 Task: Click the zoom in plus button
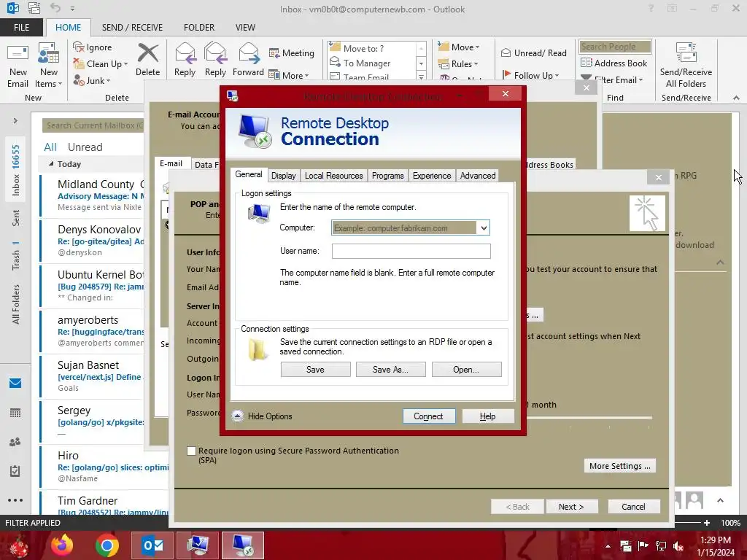coord(707,522)
